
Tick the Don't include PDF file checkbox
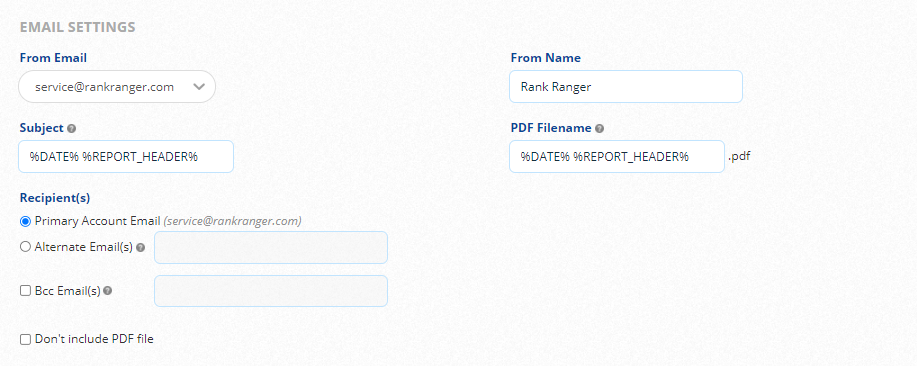point(25,339)
